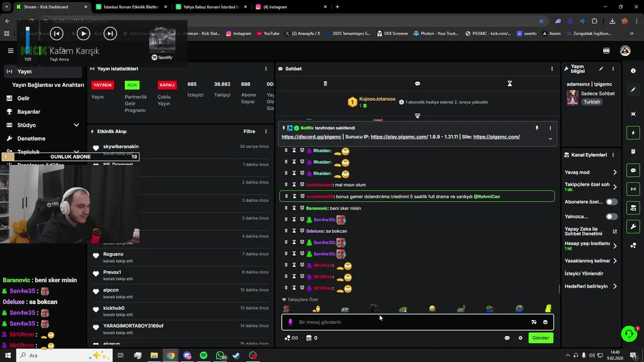
Task: Toggle wrench panel in right sidebar
Action: click(633, 227)
